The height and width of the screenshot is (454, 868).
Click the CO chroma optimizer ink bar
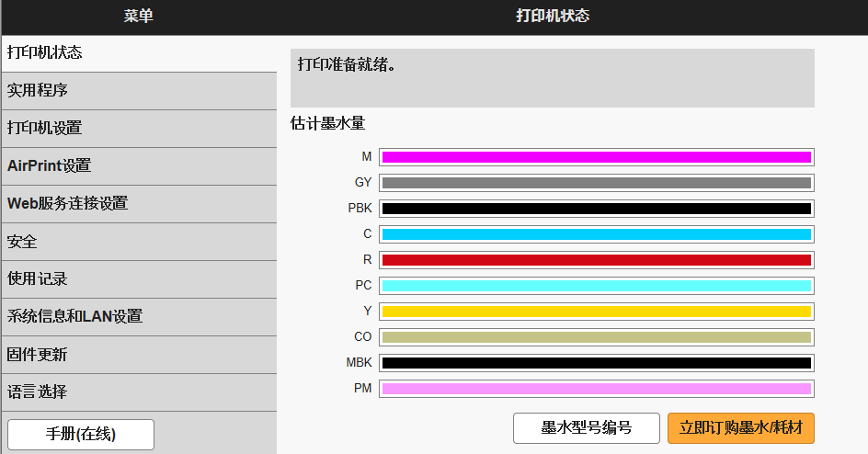(x=596, y=337)
